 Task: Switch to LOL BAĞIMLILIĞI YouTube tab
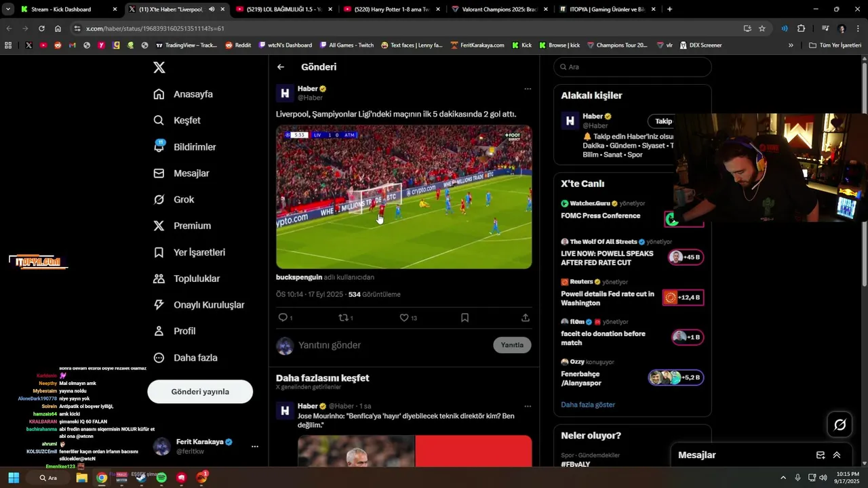pos(282,9)
